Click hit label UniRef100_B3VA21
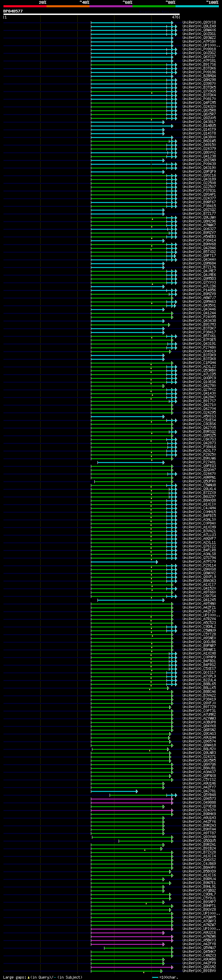This screenshot has width=222, height=980. coord(199,531)
